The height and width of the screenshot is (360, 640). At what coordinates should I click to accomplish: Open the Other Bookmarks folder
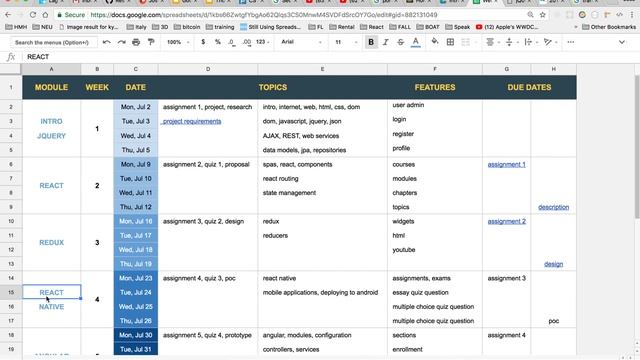609,27
